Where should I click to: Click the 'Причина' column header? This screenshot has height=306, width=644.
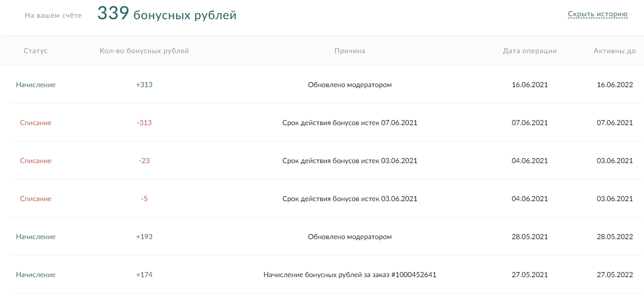click(350, 51)
